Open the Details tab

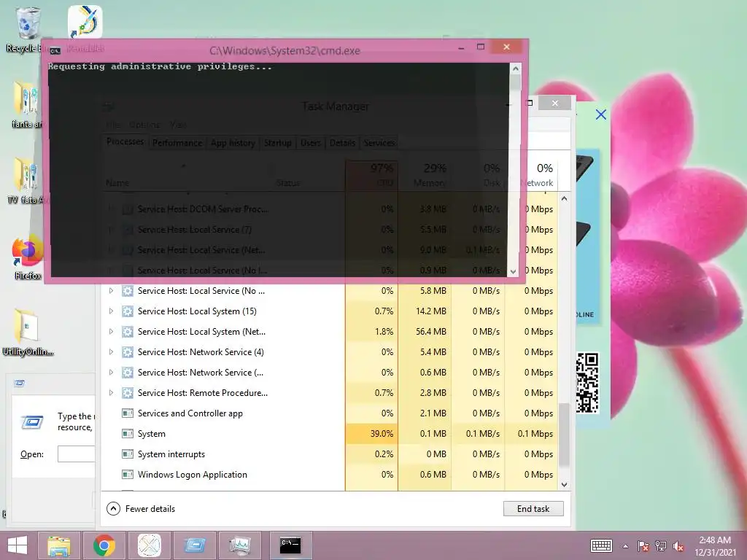coord(342,143)
